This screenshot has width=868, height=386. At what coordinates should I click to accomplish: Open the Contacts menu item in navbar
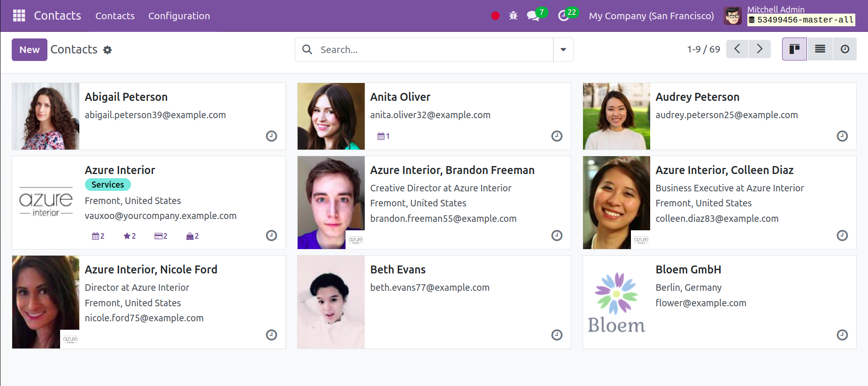115,16
